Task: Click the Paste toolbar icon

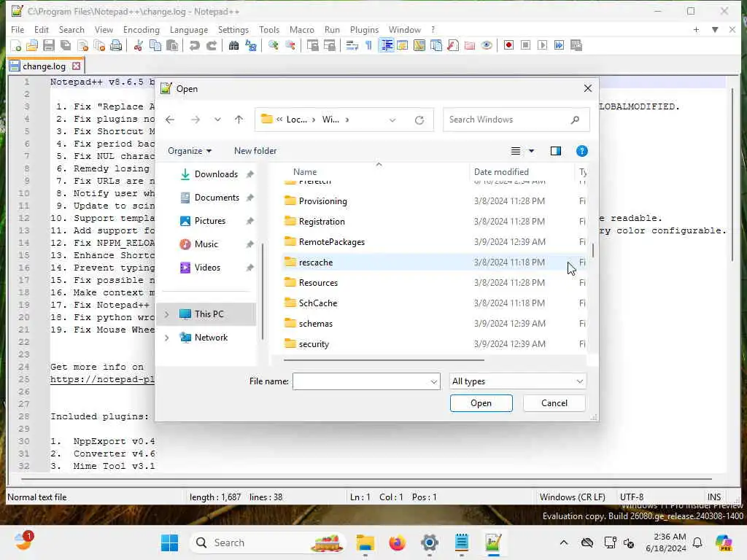Action: click(x=172, y=46)
